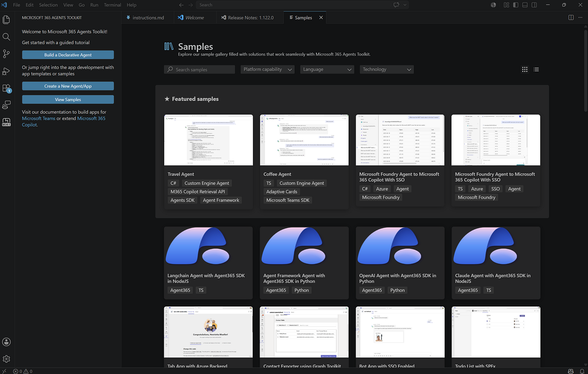
Task: Toggle the primary side bar visibility
Action: (516, 5)
